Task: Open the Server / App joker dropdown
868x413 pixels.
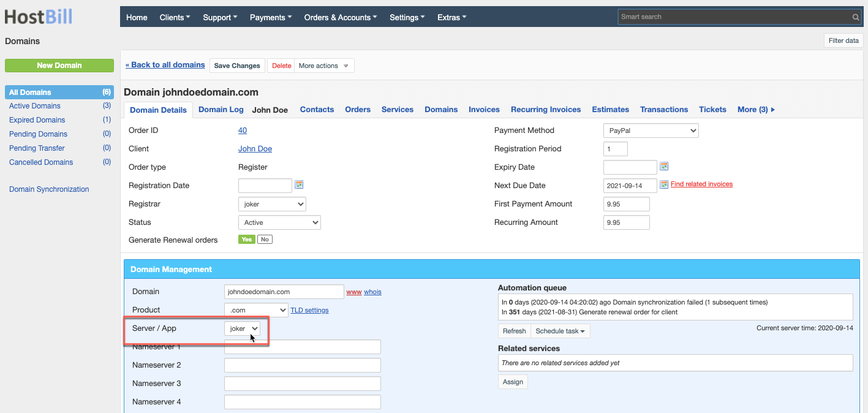Action: click(242, 328)
